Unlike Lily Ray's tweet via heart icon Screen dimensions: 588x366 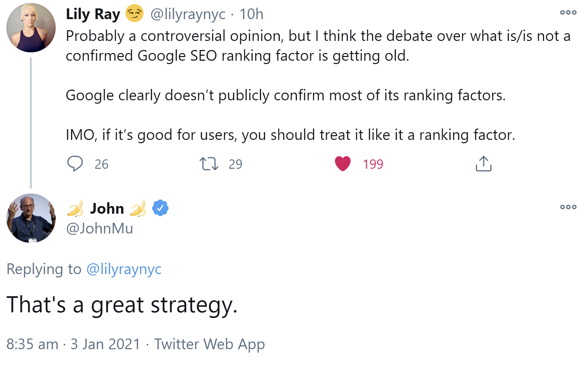point(342,164)
